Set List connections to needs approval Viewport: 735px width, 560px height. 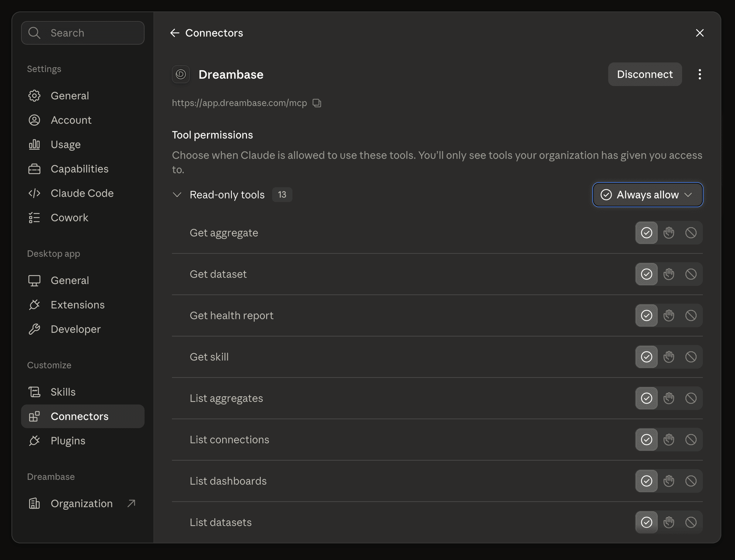669,440
